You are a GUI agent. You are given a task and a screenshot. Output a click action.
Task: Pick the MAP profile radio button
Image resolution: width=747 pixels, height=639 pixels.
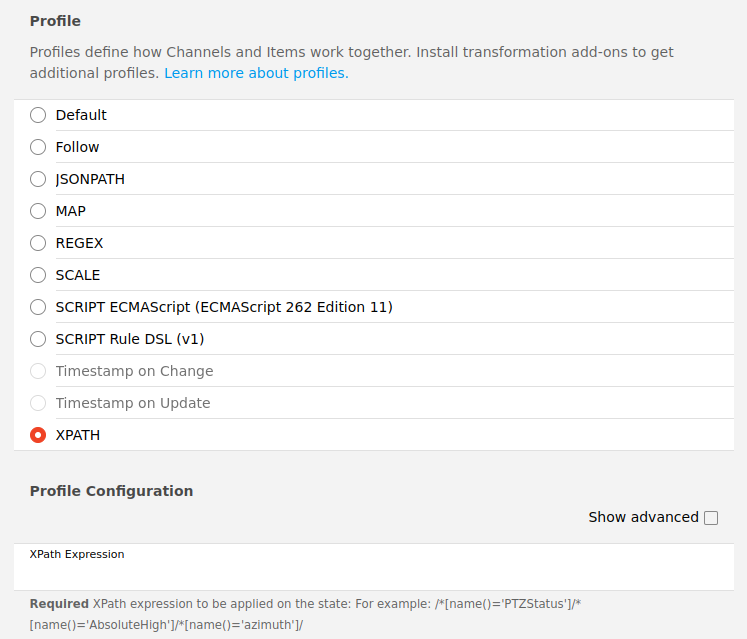point(38,211)
